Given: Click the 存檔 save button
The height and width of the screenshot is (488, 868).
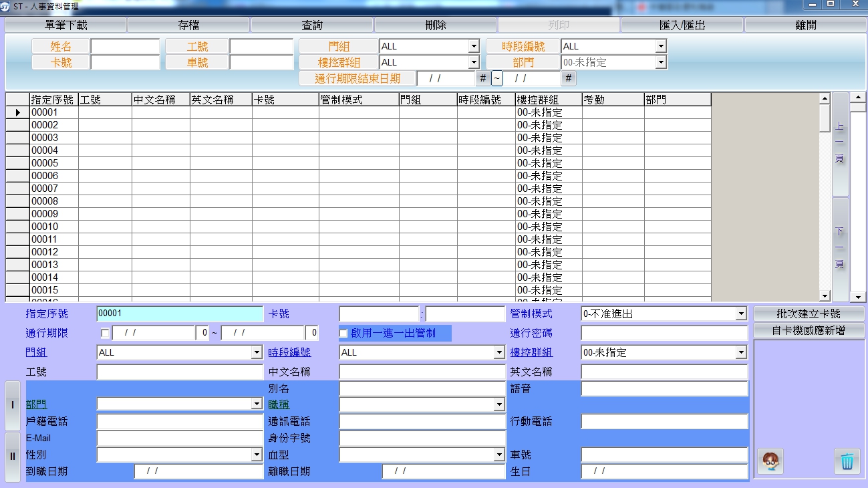Looking at the screenshot, I should click(188, 25).
